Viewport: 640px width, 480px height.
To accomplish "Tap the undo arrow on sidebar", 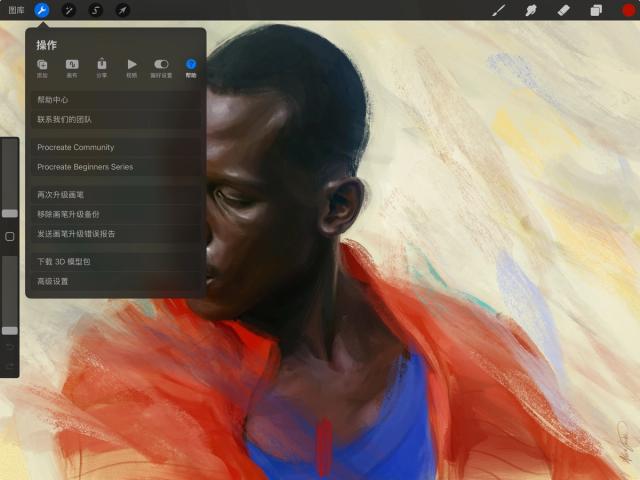I will [x=10, y=347].
